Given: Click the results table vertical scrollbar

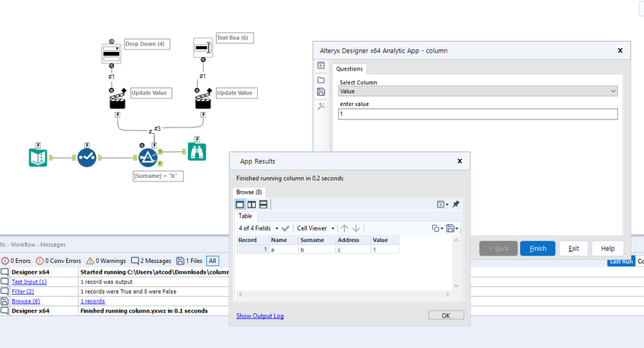Looking at the screenshot, I should (x=456, y=263).
